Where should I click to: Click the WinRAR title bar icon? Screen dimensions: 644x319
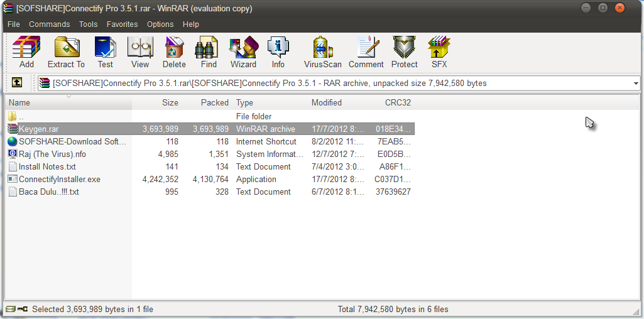[8, 8]
